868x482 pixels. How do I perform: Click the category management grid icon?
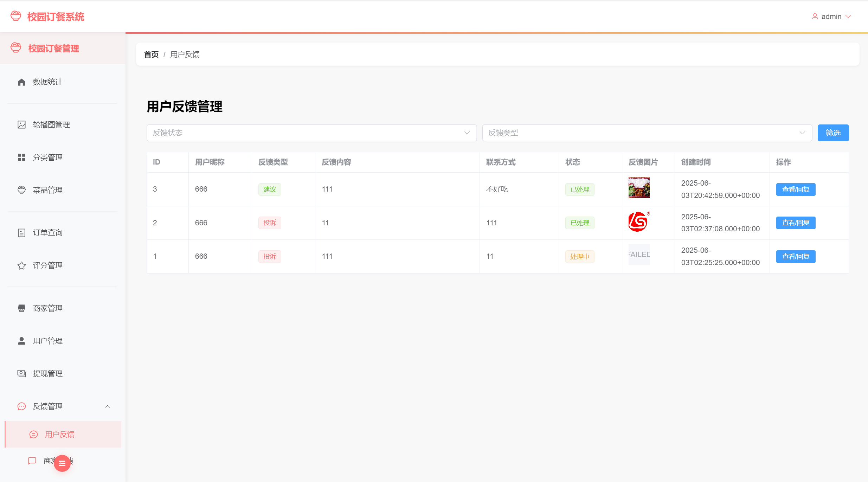click(21, 158)
